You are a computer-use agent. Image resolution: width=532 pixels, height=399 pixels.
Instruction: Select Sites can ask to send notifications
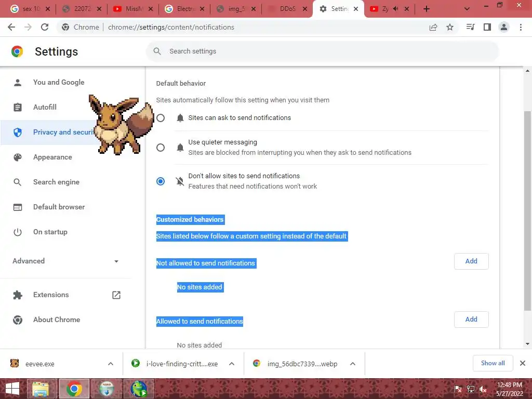point(161,118)
